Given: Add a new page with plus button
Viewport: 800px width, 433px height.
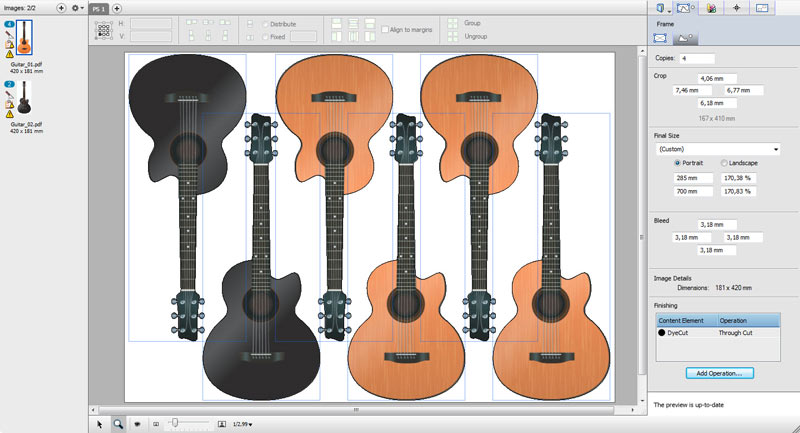Looking at the screenshot, I should [x=116, y=8].
